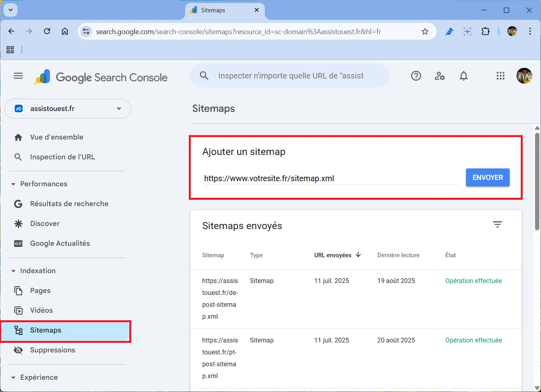Collapse the Performances section
Viewport: 541px width, 392px height.
point(13,184)
